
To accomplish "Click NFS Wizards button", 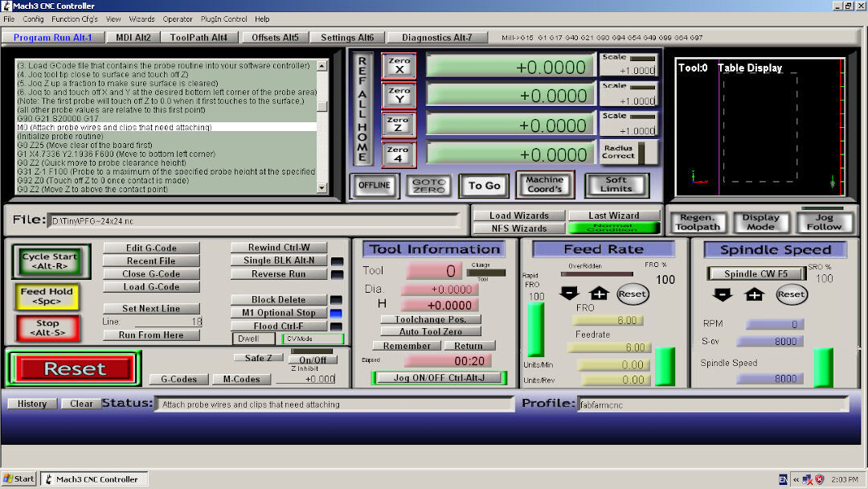I will 518,228.
